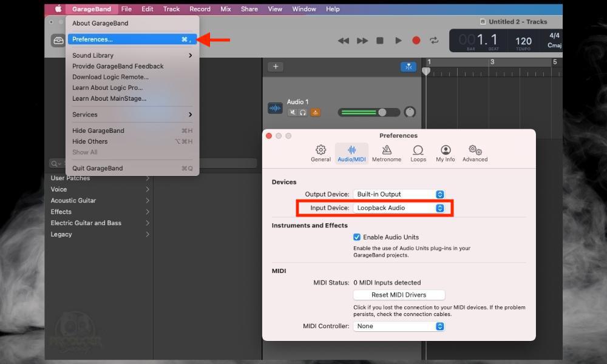Start recording with the red Record button
Viewport: 607px width, 364px height.
416,41
